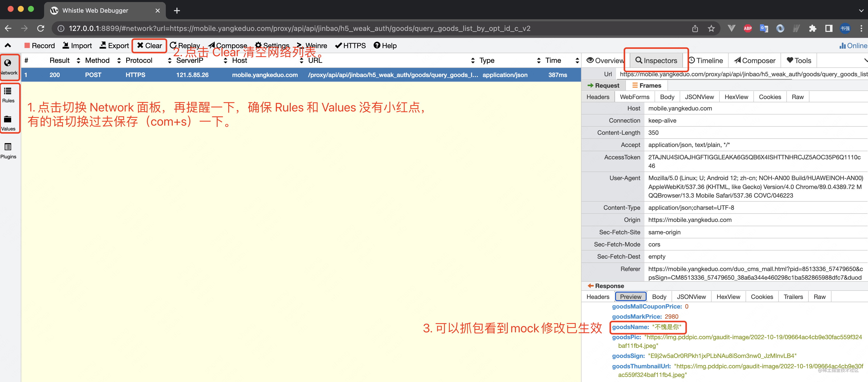Open the AdBlock Plus extension

(747, 29)
